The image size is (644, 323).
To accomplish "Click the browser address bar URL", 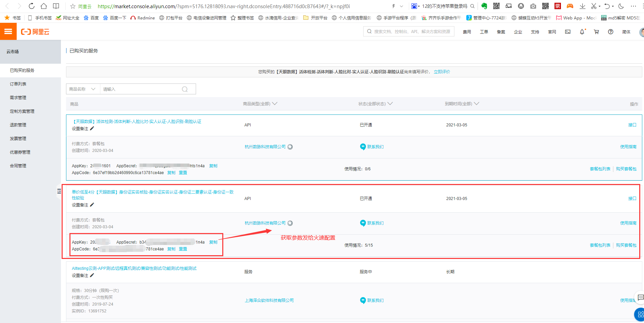I will [224, 6].
